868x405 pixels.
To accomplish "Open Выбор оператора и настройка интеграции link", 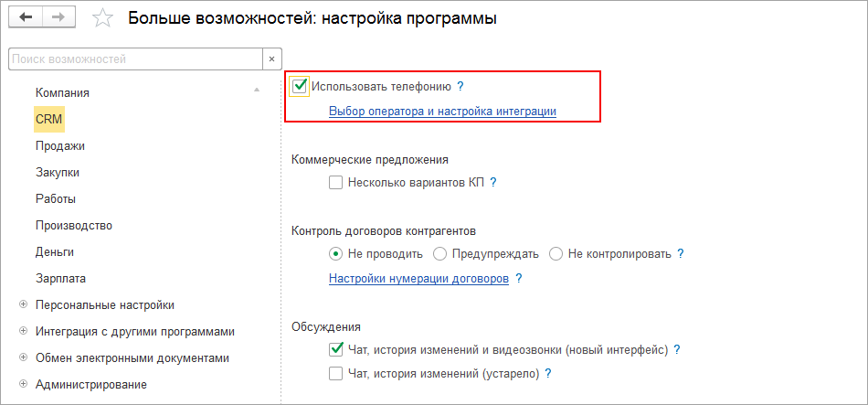I will coord(442,111).
